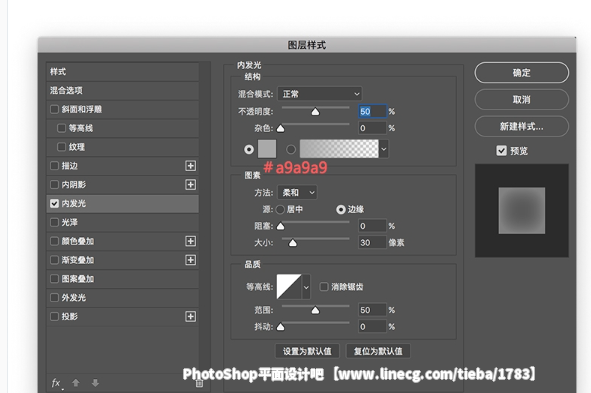591x393 pixels.
Task: Click the gray glow color swatch
Action: coord(267,149)
